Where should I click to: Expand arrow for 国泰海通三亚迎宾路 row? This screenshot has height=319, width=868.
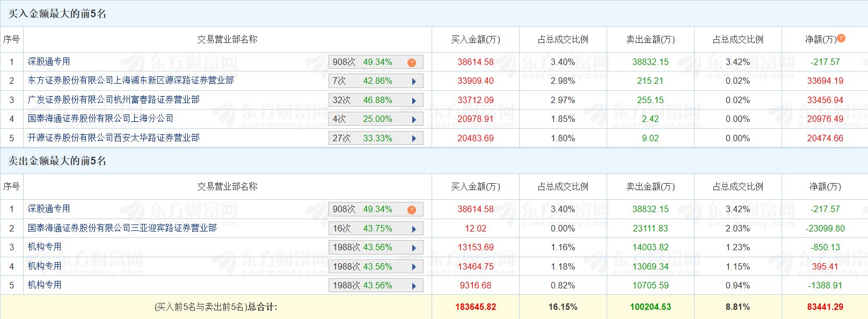(x=414, y=229)
